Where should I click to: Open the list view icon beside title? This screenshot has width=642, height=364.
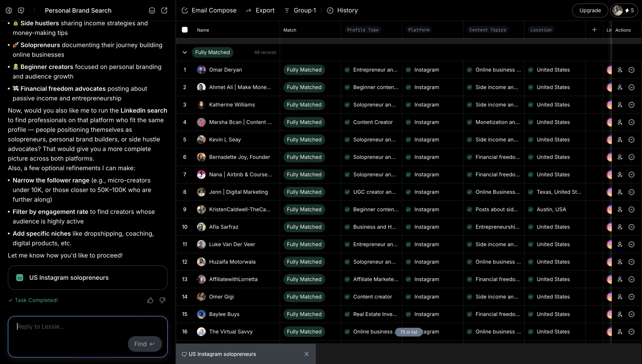[x=152, y=11]
